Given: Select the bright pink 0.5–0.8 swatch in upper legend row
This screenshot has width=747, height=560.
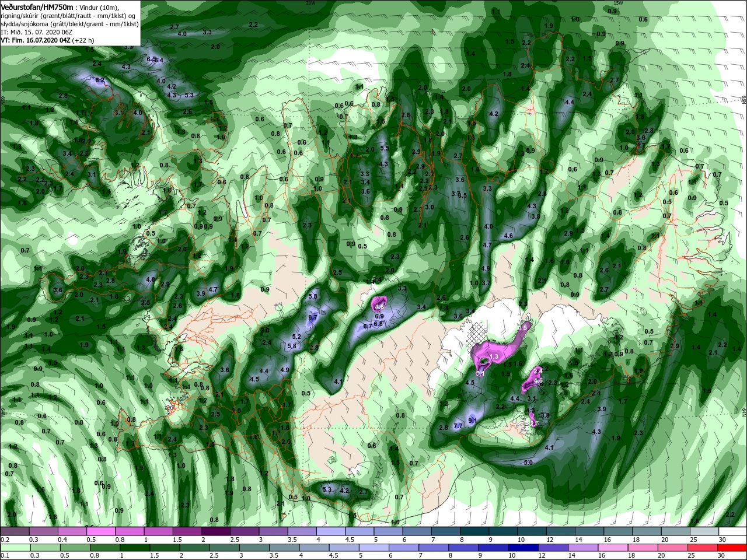Looking at the screenshot, I should (101, 531).
